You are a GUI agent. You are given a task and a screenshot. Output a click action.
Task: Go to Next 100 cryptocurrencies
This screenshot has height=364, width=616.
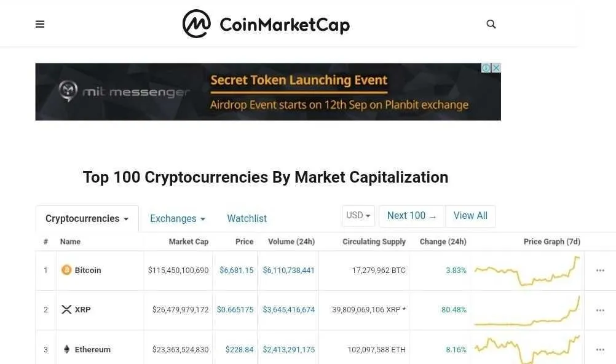pyautogui.click(x=412, y=216)
